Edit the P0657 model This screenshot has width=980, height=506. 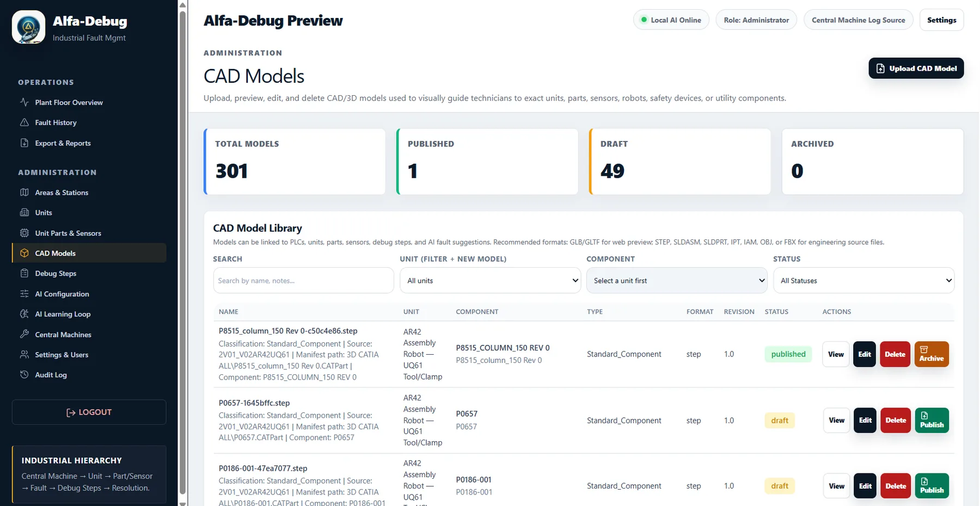(865, 421)
